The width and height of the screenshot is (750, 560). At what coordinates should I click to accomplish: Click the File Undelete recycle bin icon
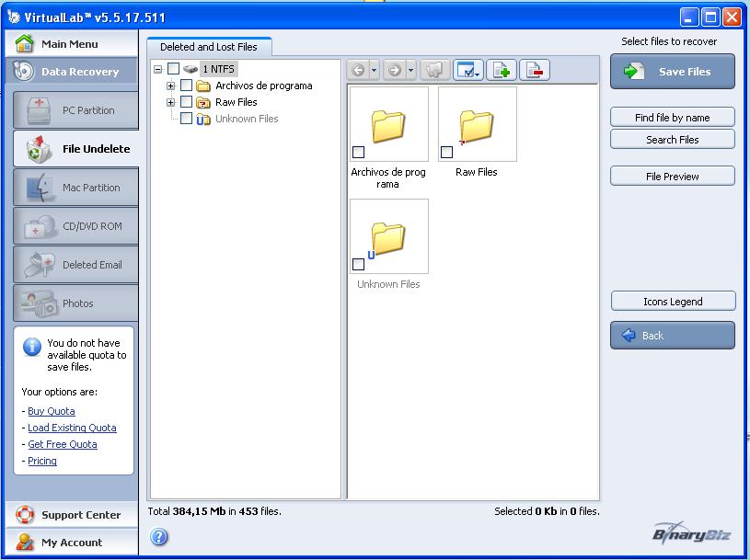click(x=39, y=149)
